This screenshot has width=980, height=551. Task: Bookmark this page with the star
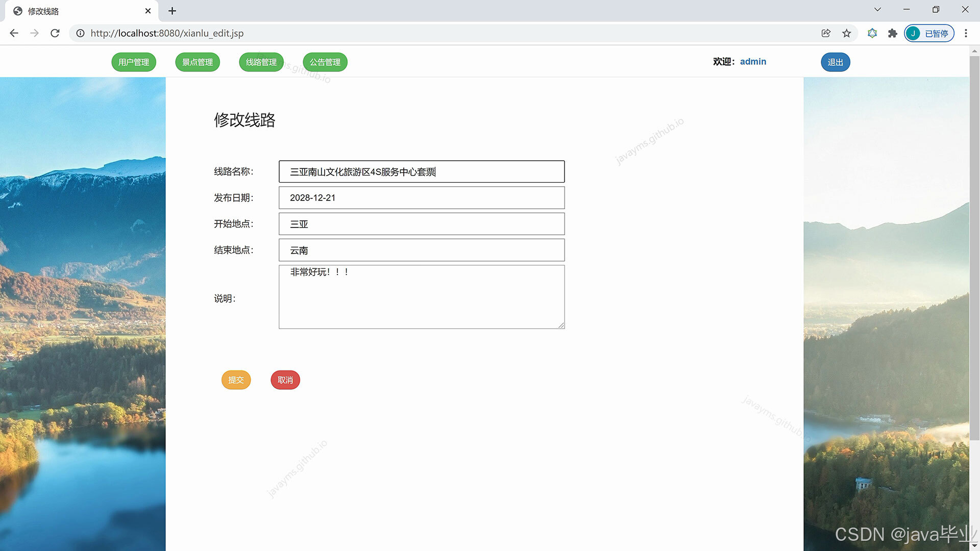[x=847, y=33]
